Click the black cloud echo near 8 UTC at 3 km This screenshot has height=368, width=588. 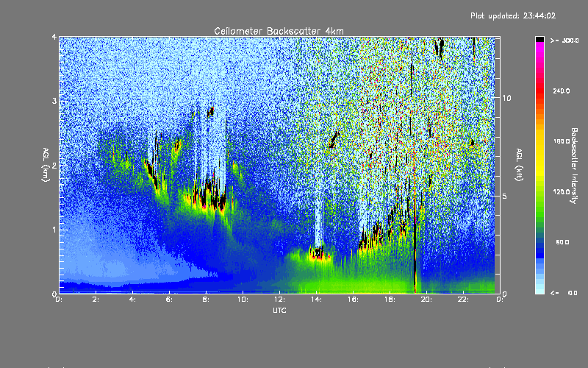[211, 111]
